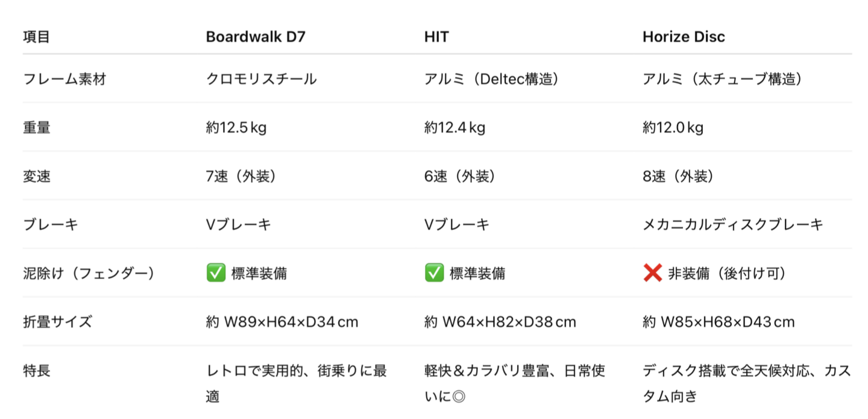The image size is (868, 419).
Task: Select the クロモリスチール cell
Action: (261, 79)
